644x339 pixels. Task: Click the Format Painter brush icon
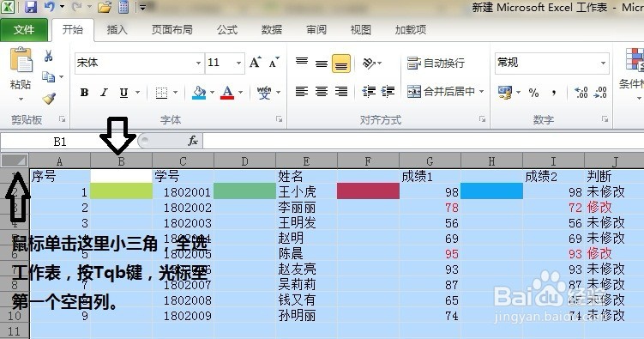49,98
